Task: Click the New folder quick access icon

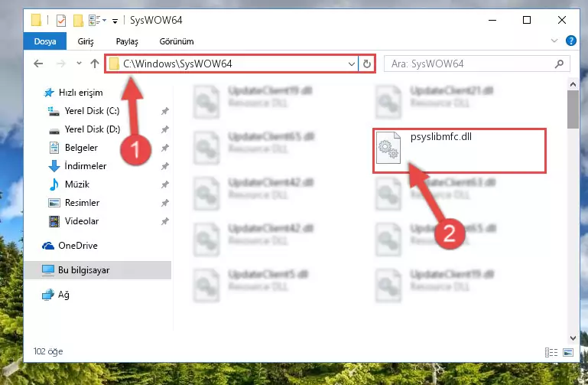Action: (x=78, y=20)
